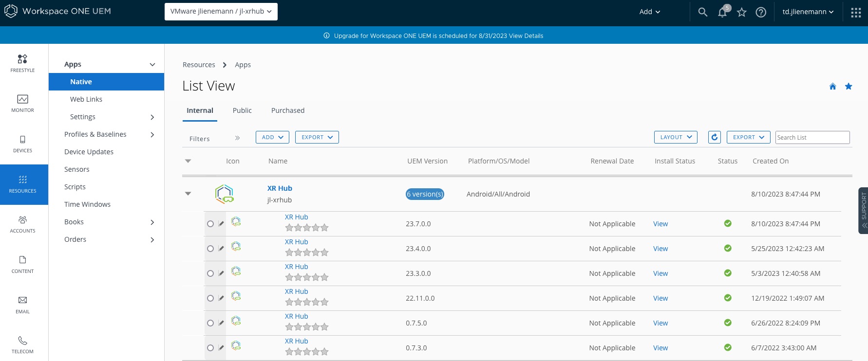
Task: Bookmark this page with the blue star
Action: [849, 86]
